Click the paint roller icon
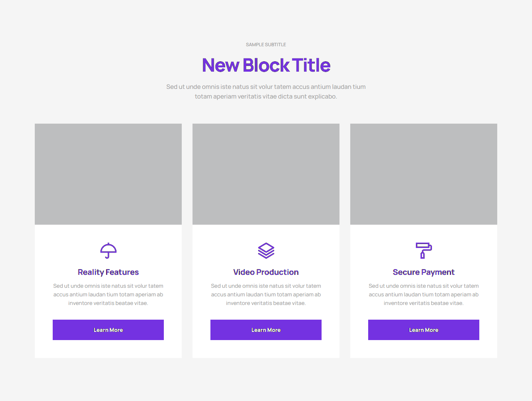This screenshot has height=401, width=532. [424, 250]
